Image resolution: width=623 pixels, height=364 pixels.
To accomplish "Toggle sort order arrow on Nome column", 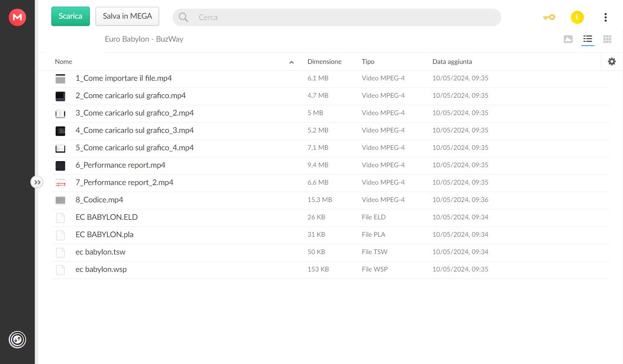I will pos(292,62).
